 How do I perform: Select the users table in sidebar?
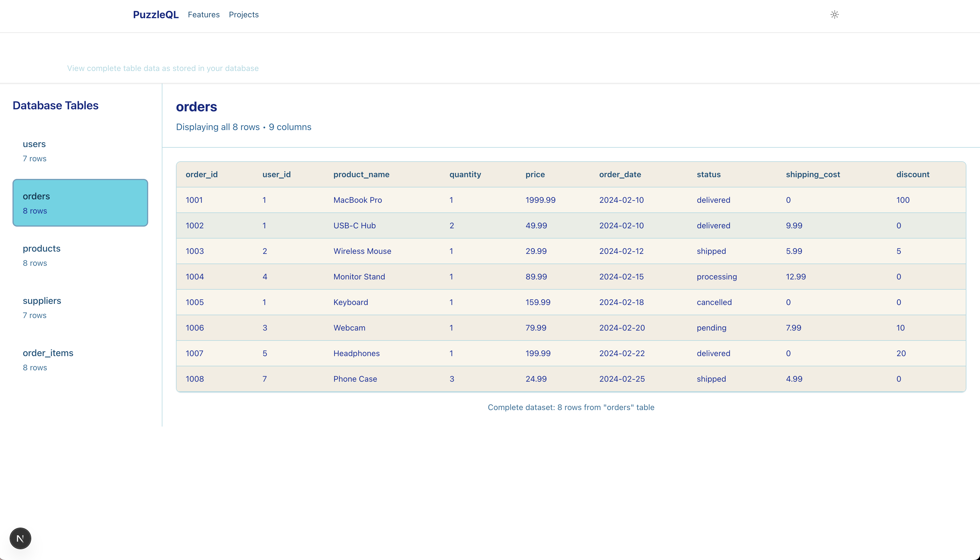(80, 151)
